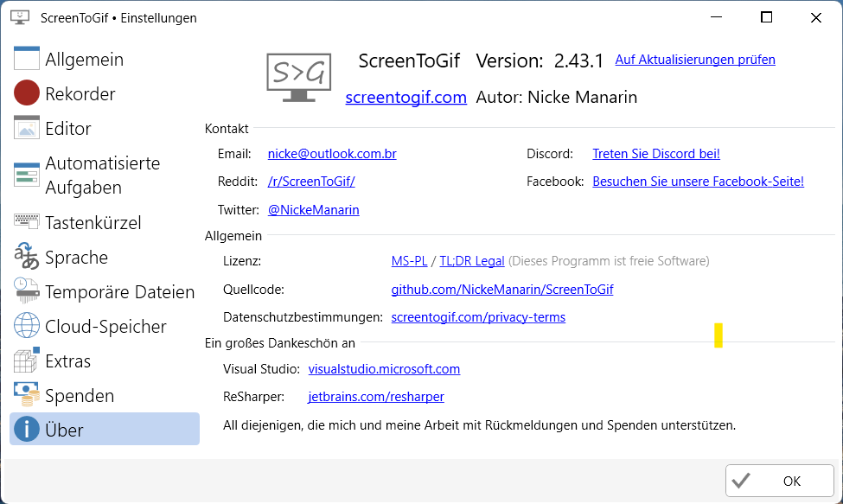Click the nicke@outlook.com.br email link

coord(331,154)
